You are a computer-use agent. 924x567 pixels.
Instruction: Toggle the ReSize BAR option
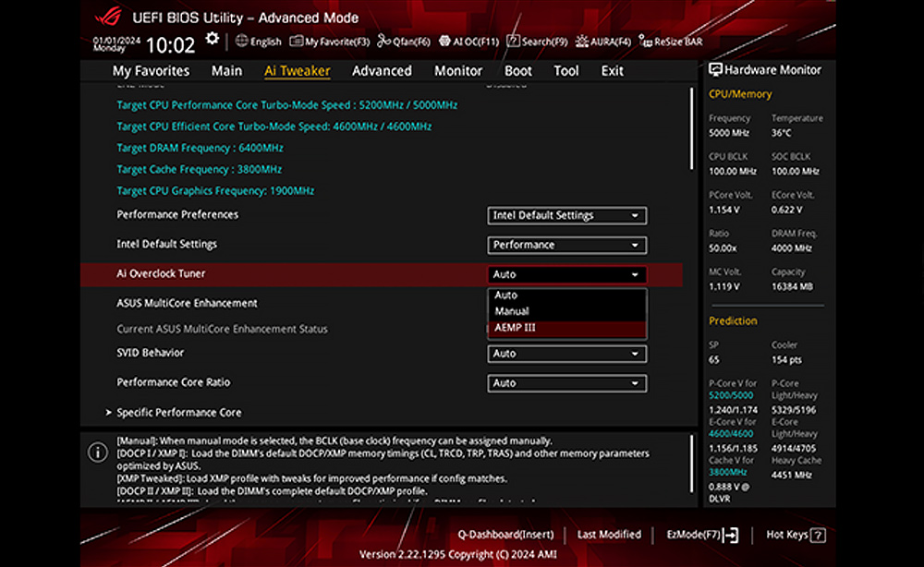click(x=671, y=42)
